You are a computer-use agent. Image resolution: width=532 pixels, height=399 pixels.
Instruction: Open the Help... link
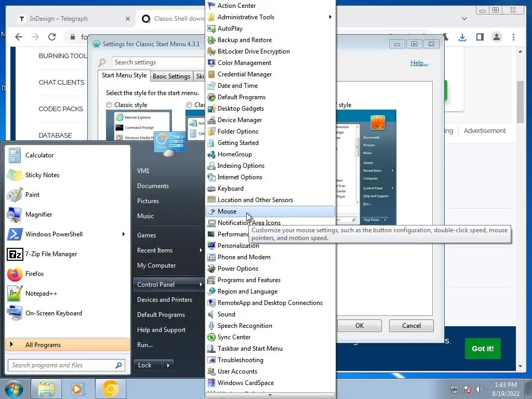coord(419,63)
